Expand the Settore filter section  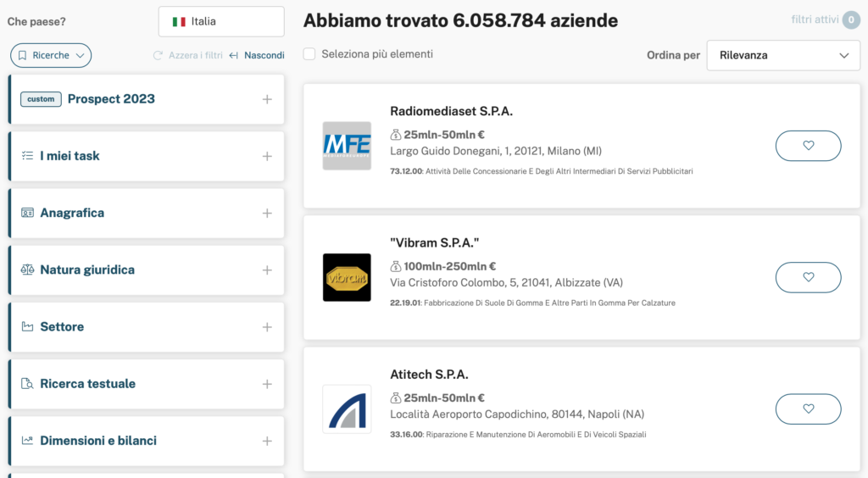click(147, 327)
